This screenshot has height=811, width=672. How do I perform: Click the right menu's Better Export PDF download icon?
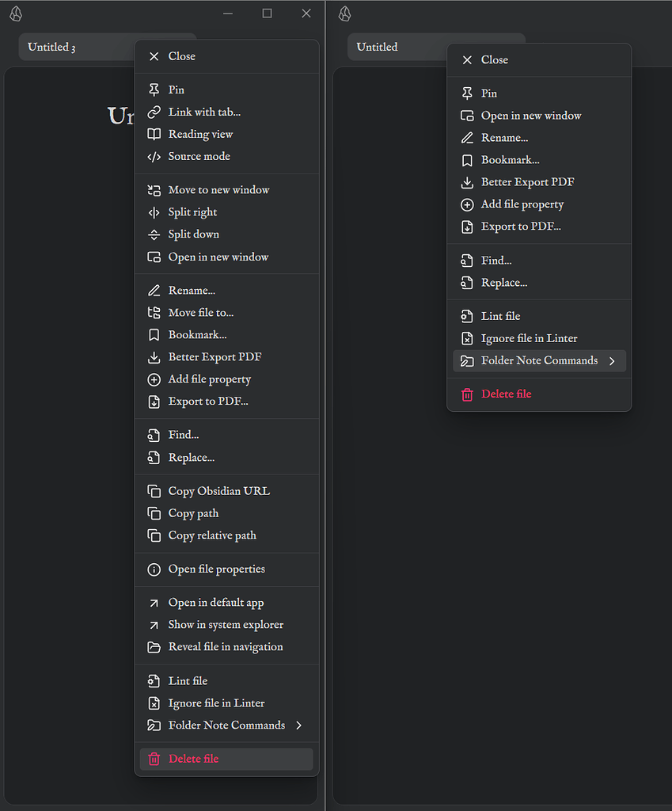click(467, 183)
